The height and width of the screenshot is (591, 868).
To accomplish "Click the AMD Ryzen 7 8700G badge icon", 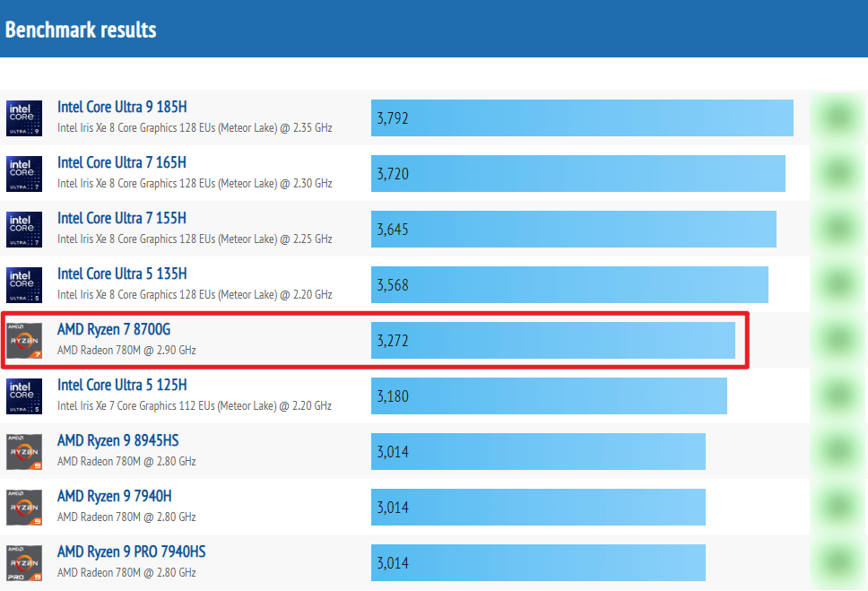I will coord(24,340).
